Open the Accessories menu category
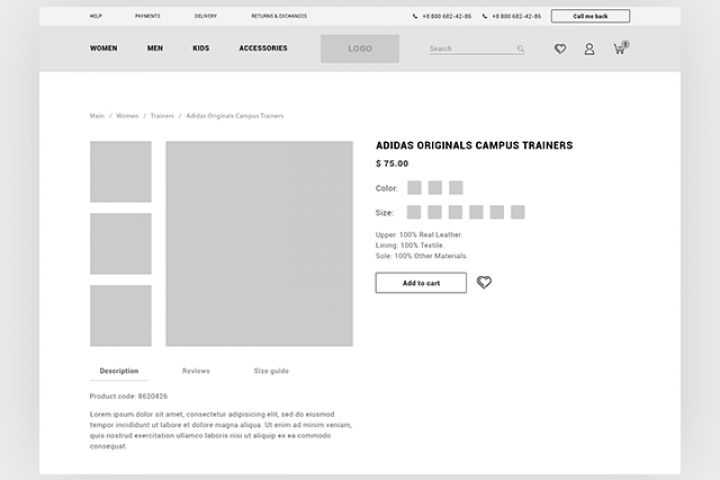The height and width of the screenshot is (480, 720). [x=263, y=48]
